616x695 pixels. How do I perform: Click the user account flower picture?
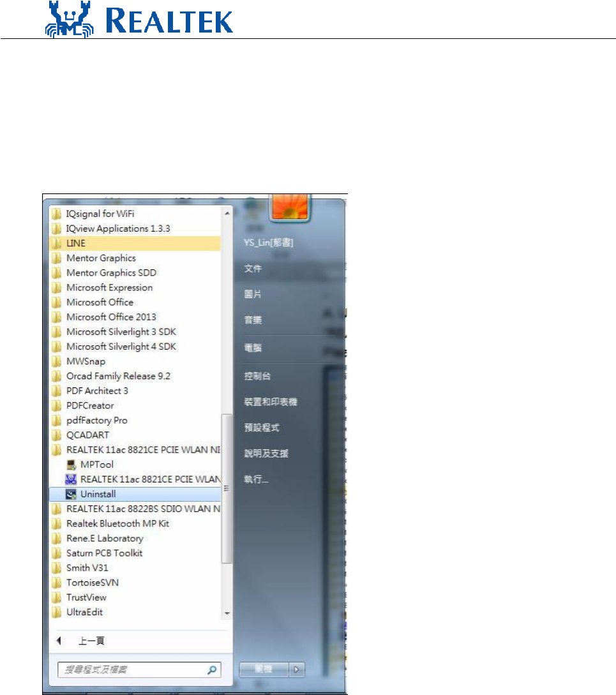[290, 207]
